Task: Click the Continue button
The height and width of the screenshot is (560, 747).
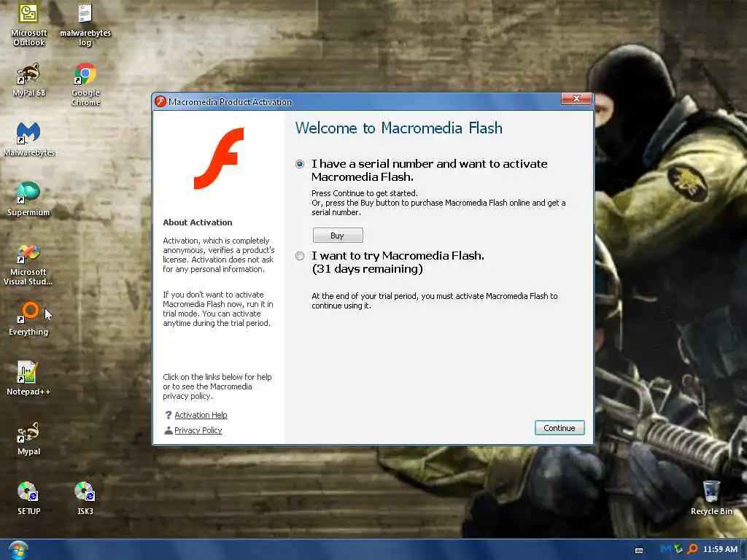Action: pyautogui.click(x=560, y=427)
